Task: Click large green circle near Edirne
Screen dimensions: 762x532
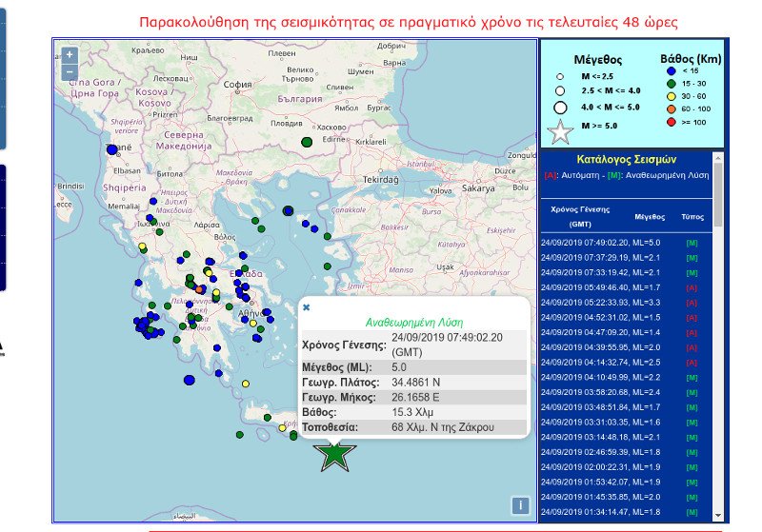Action: point(307,142)
